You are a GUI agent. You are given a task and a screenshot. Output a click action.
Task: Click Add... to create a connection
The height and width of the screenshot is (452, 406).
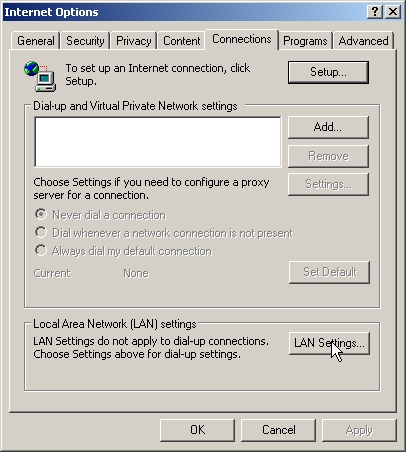328,127
